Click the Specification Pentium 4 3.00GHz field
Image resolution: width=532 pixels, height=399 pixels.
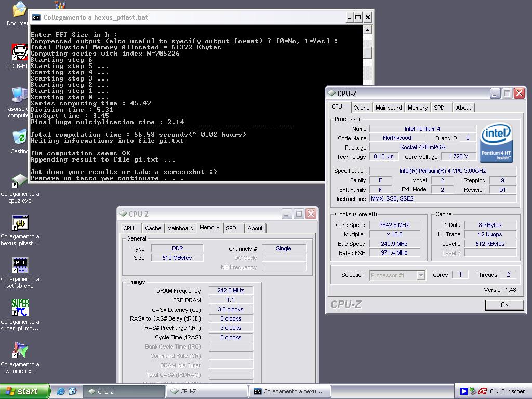pyautogui.click(x=443, y=171)
